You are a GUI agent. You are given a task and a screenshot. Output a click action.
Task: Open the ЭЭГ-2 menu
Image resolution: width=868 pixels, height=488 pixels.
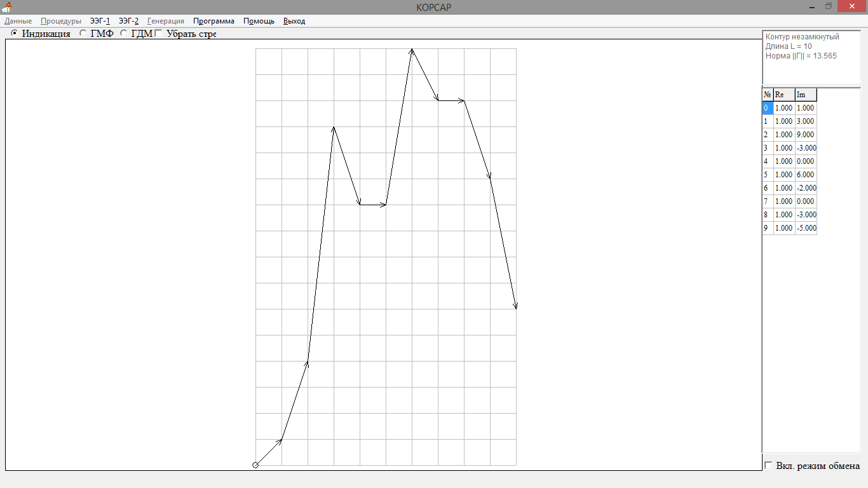tap(128, 21)
